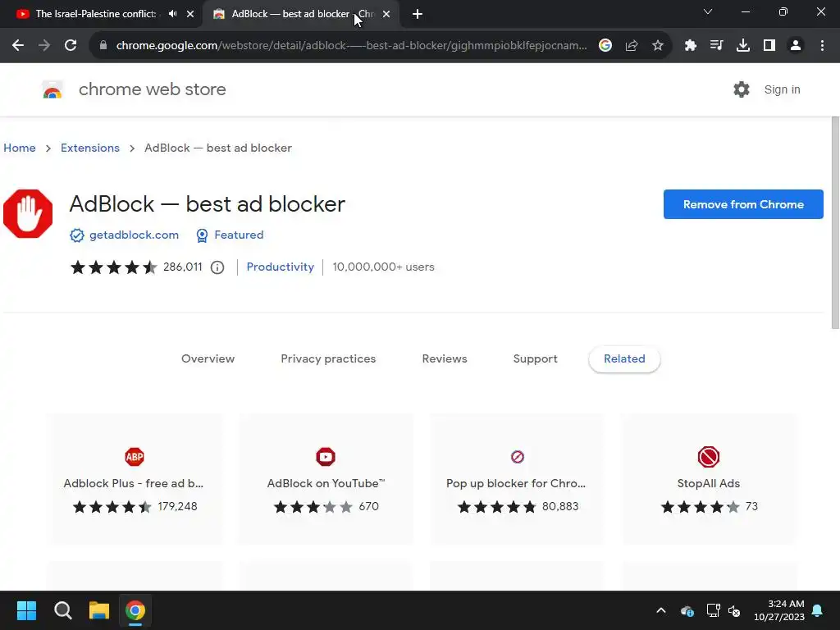Click the share page icon
The image size is (840, 630).
[632, 46]
